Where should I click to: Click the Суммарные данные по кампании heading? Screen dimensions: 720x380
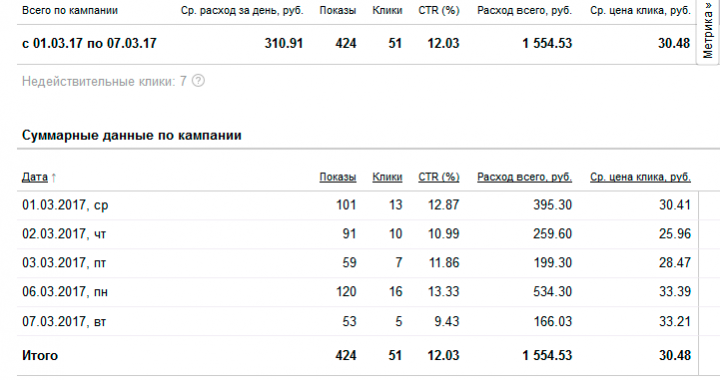[132, 136]
